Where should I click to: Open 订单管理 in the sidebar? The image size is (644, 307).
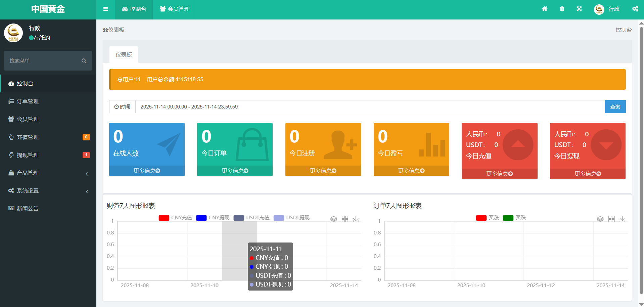coord(28,101)
